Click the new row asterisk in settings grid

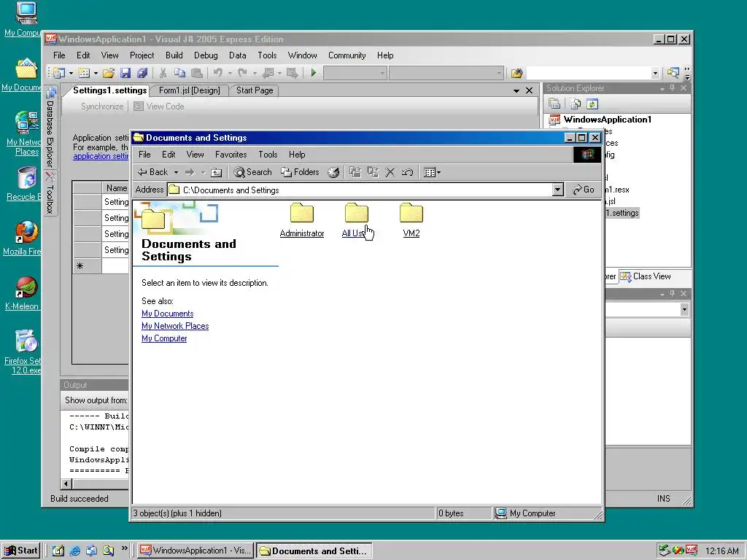coord(80,265)
